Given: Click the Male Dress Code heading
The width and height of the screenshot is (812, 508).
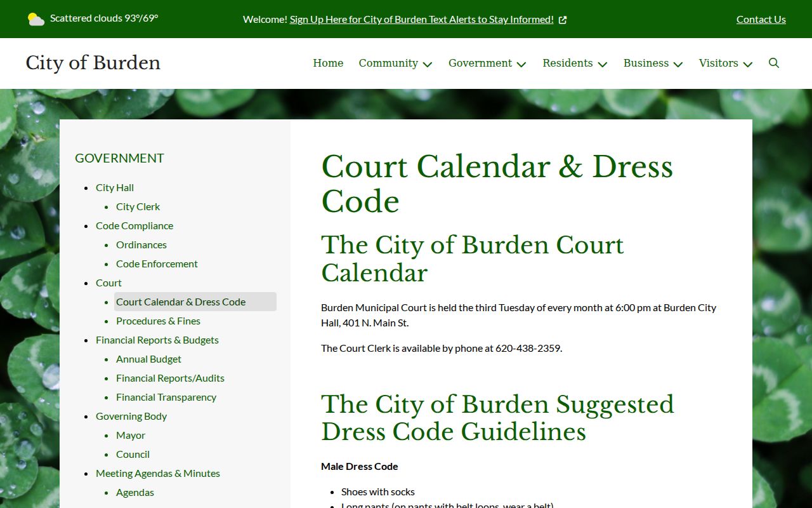Looking at the screenshot, I should (360, 466).
